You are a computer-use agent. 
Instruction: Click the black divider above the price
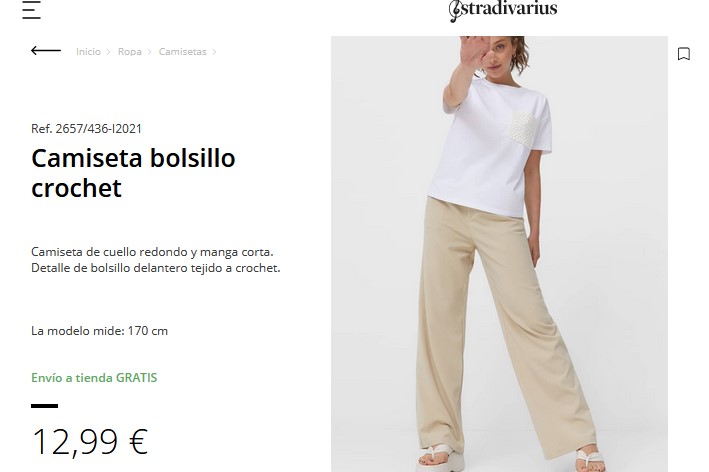(44, 406)
